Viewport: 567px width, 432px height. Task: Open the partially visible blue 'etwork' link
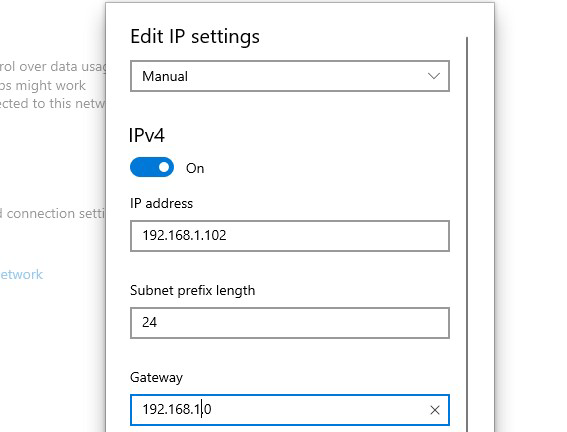pos(22,274)
